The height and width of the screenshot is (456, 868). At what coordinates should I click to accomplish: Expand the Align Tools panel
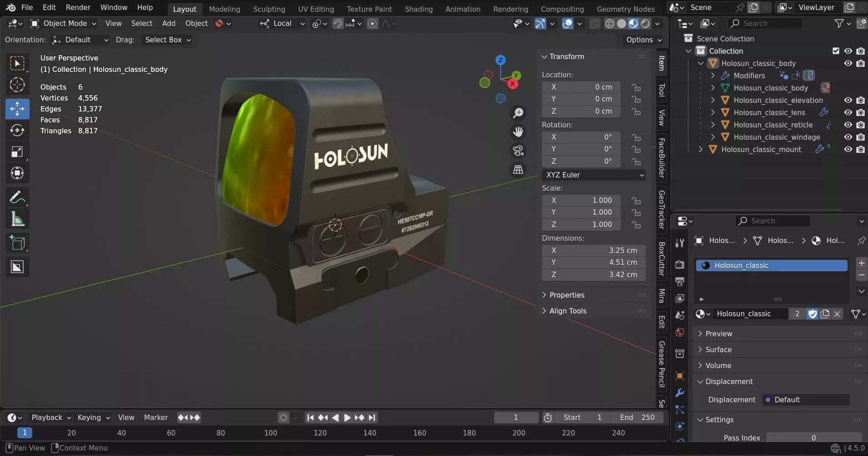pyautogui.click(x=567, y=311)
